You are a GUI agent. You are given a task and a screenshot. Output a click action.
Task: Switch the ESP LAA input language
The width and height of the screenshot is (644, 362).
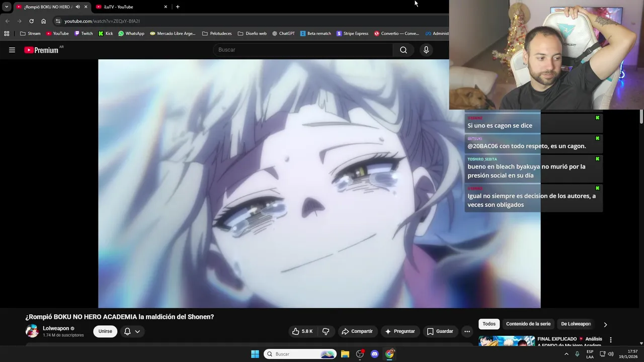[x=590, y=354]
